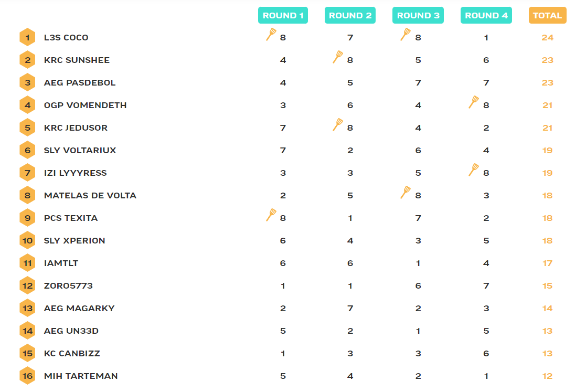
Task: Click L3S COCO's total score of 24
Action: (547, 38)
